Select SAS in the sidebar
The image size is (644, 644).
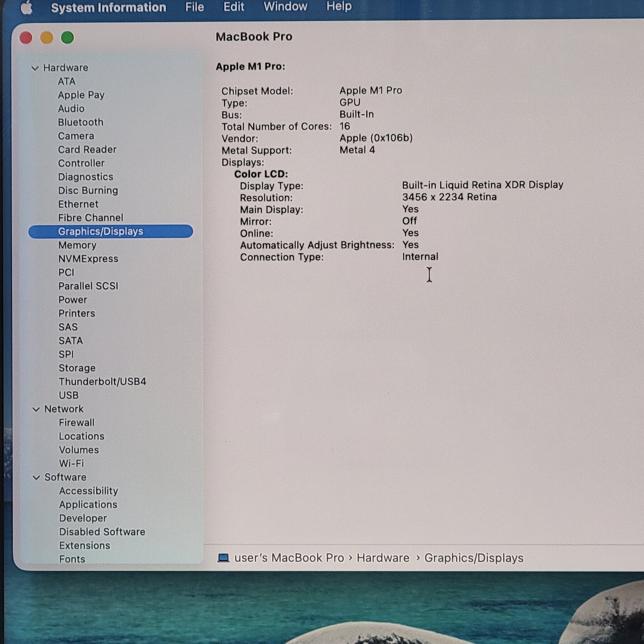68,327
